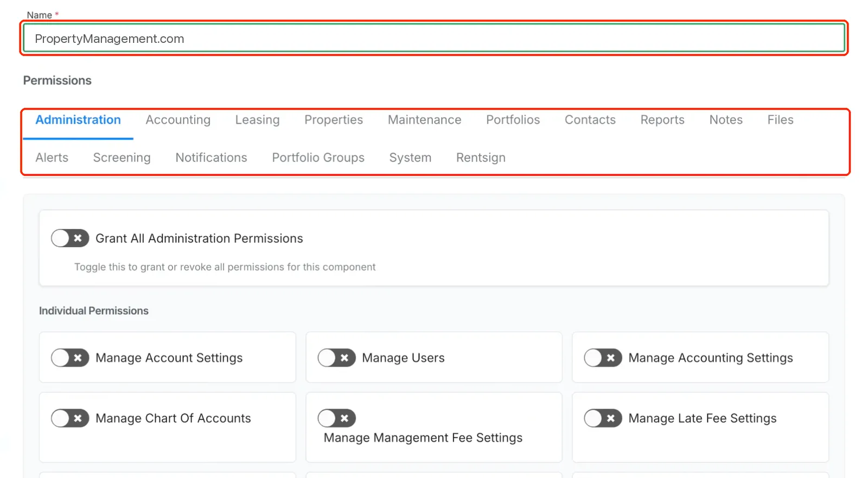This screenshot has width=868, height=478.
Task: Switch on Manage Management Fee Settings
Action: 337,418
